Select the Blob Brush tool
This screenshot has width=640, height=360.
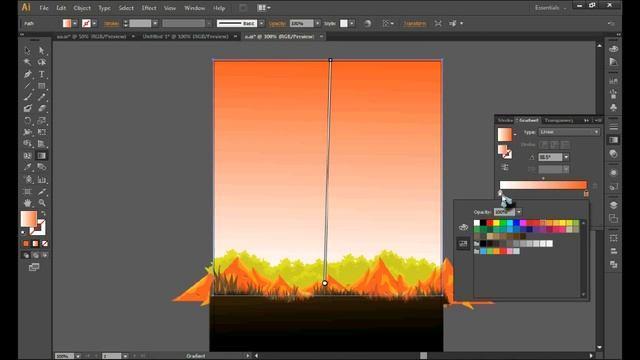click(27, 109)
